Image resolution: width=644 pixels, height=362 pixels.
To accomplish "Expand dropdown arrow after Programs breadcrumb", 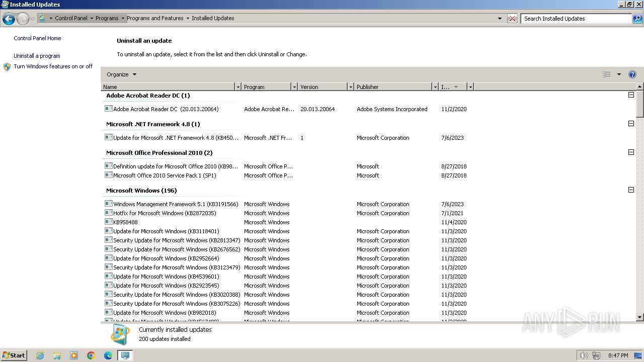I will coord(123,18).
